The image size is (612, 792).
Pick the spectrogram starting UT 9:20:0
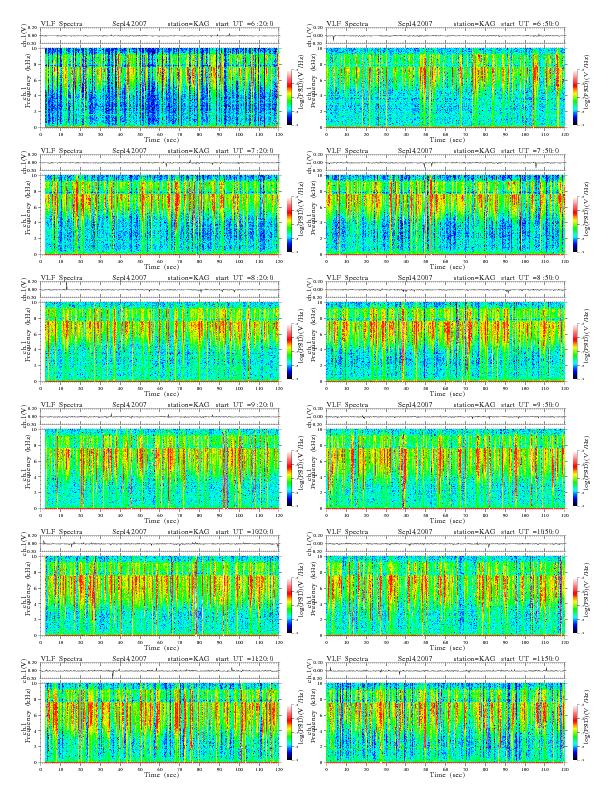[x=160, y=469]
